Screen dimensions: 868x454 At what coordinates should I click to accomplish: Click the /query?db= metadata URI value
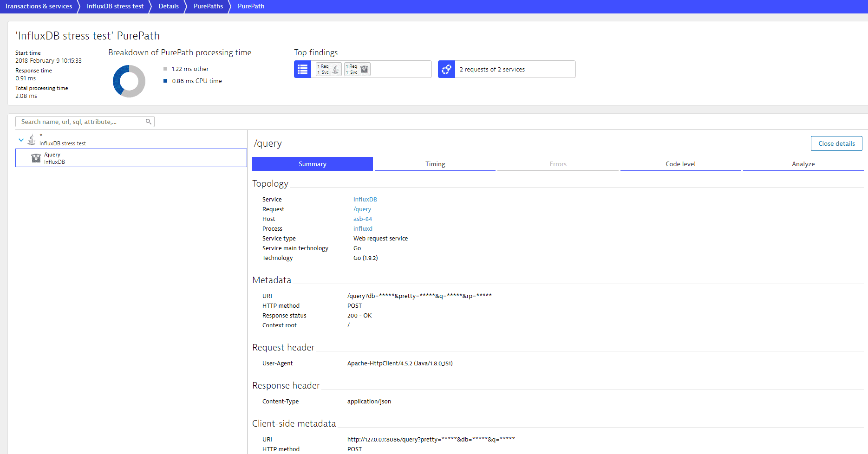pyautogui.click(x=419, y=296)
